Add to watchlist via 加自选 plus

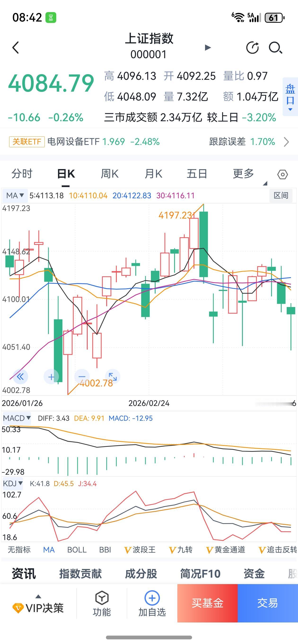tap(152, 598)
